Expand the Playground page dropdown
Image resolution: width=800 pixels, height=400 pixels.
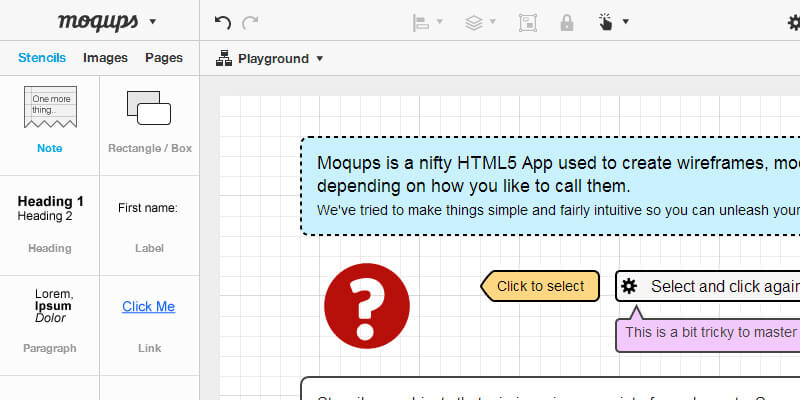(320, 58)
